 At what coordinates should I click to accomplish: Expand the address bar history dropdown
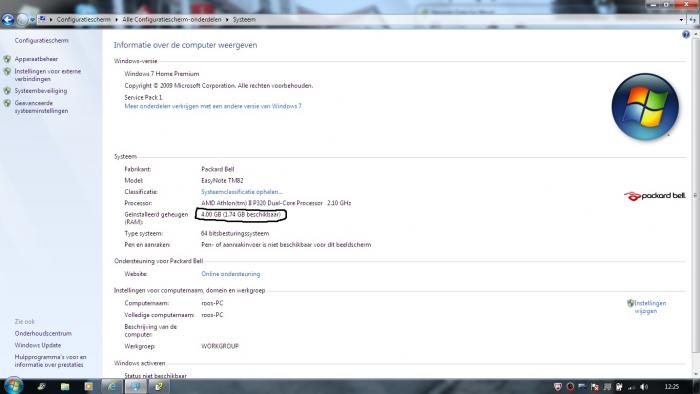tap(681, 20)
